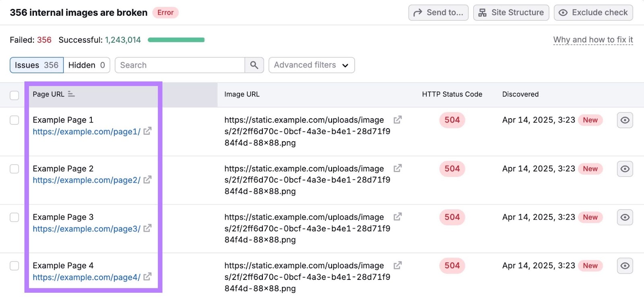644x300 pixels.
Task: Open fourth row image URL external icon
Action: coord(397,265)
